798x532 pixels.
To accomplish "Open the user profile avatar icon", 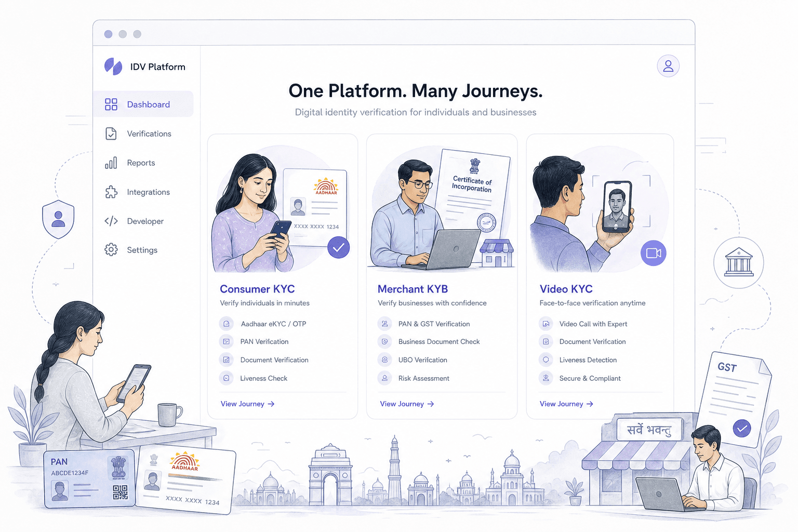I will (668, 66).
